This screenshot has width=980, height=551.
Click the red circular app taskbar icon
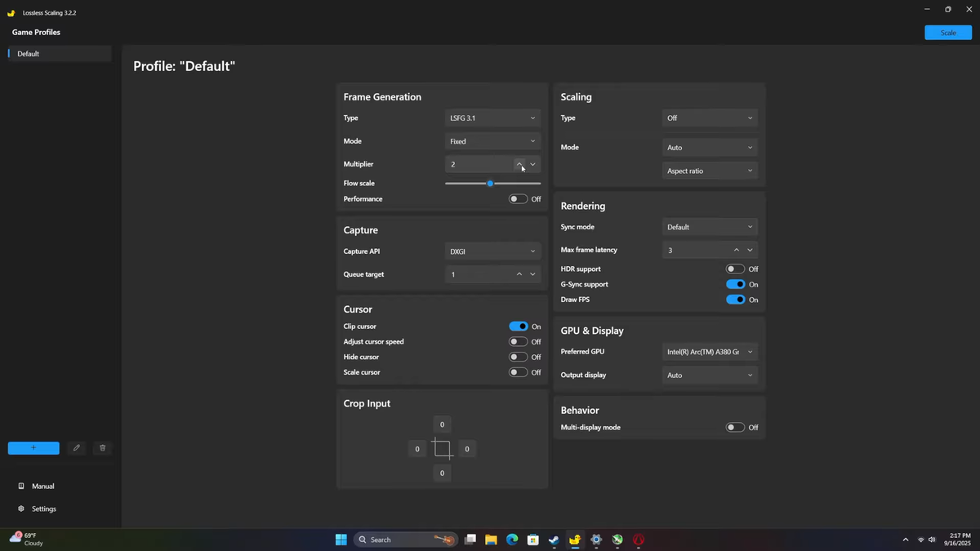pos(639,540)
